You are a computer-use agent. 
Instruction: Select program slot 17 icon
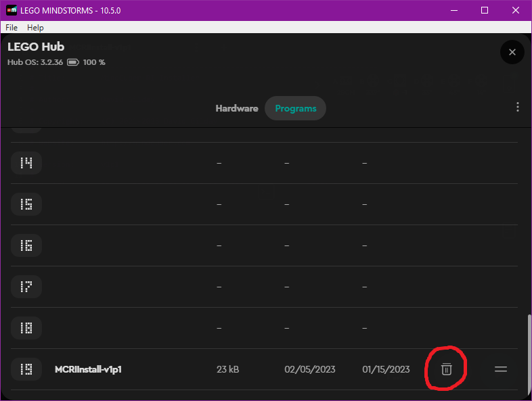26,287
